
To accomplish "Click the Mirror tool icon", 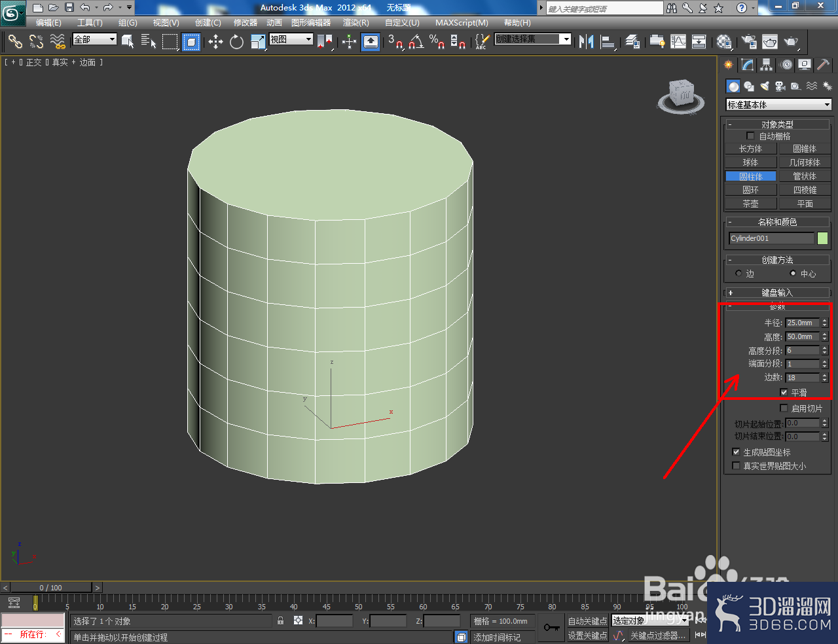I will click(586, 42).
